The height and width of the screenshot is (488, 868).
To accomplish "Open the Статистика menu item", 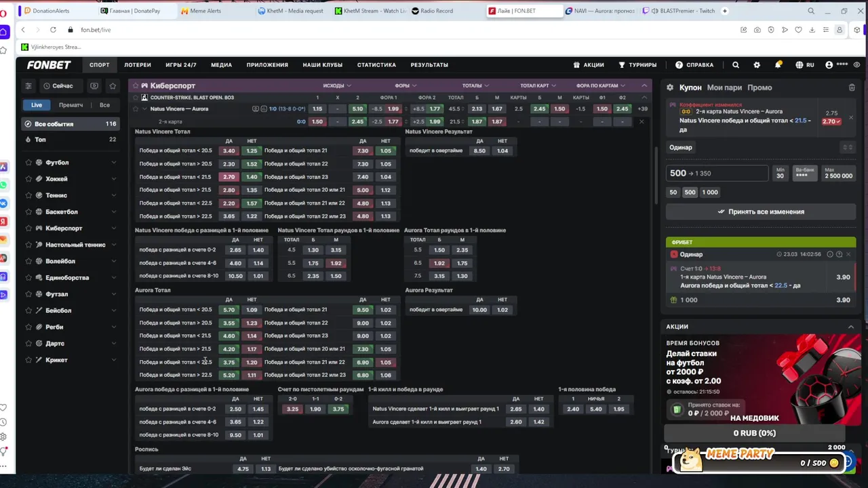I will (376, 65).
